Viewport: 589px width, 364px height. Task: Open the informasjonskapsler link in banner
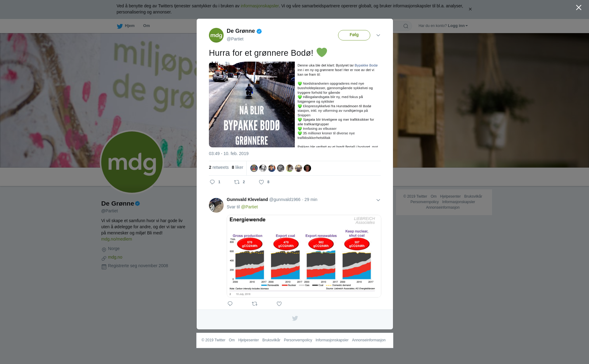tap(260, 6)
